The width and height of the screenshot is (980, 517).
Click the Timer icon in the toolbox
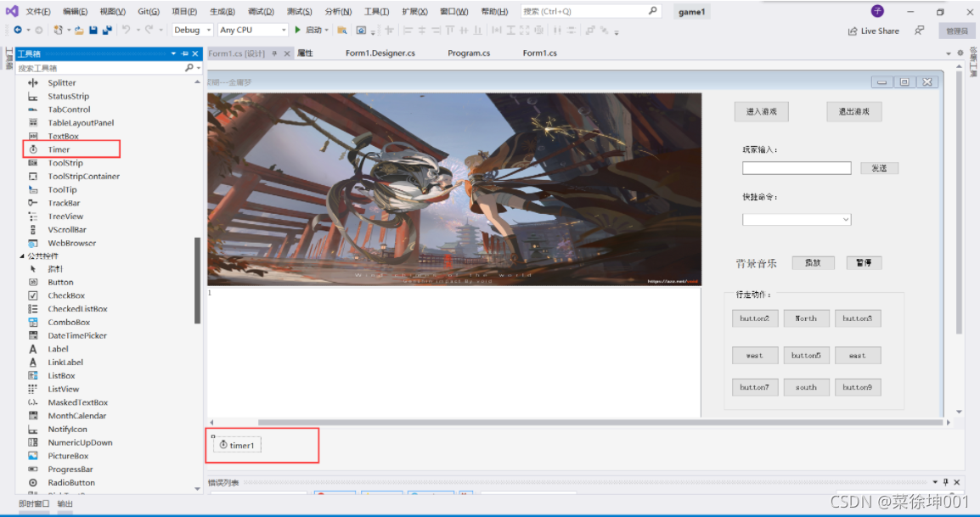tap(33, 149)
